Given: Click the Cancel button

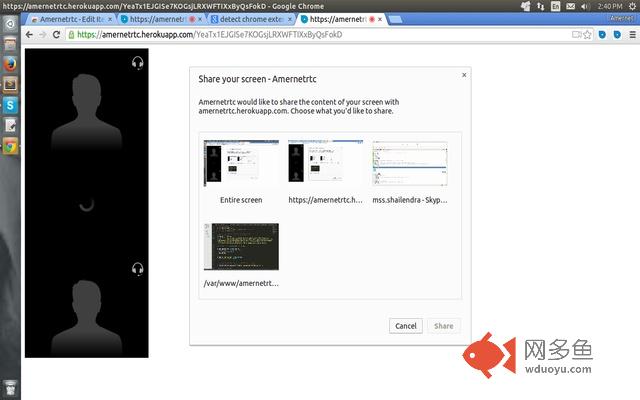Looking at the screenshot, I should (406, 326).
